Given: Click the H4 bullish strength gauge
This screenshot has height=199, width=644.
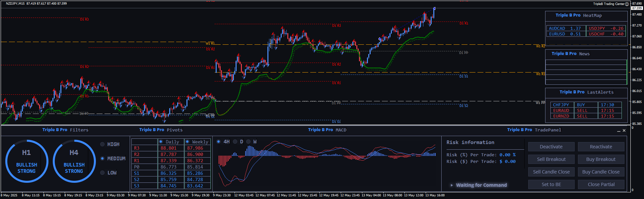Looking at the screenshot, I should pyautogui.click(x=74, y=161).
